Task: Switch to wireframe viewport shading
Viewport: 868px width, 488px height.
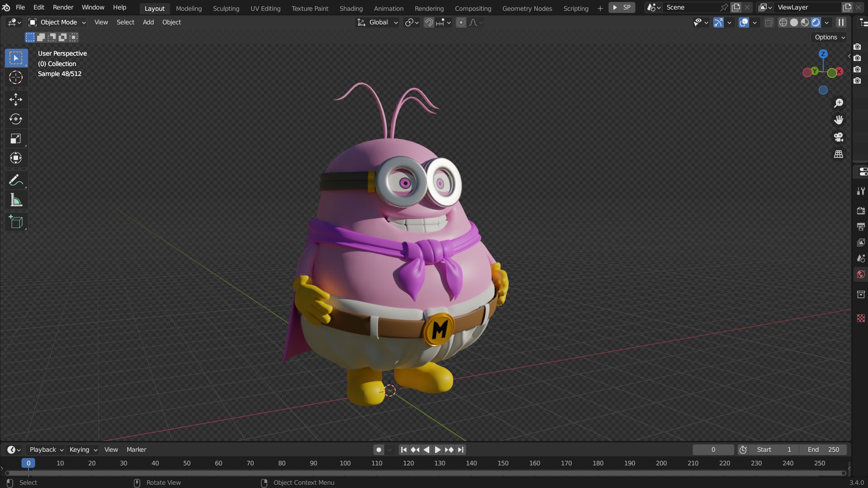Action: point(783,22)
